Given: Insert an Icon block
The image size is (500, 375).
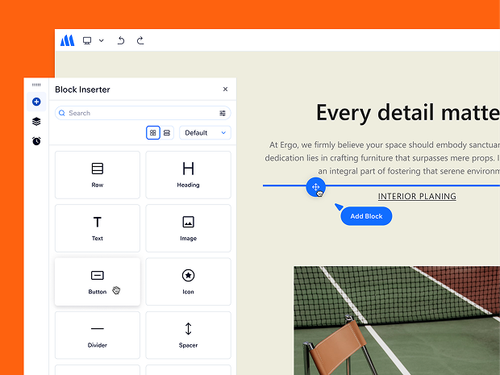Looking at the screenshot, I should click(188, 282).
